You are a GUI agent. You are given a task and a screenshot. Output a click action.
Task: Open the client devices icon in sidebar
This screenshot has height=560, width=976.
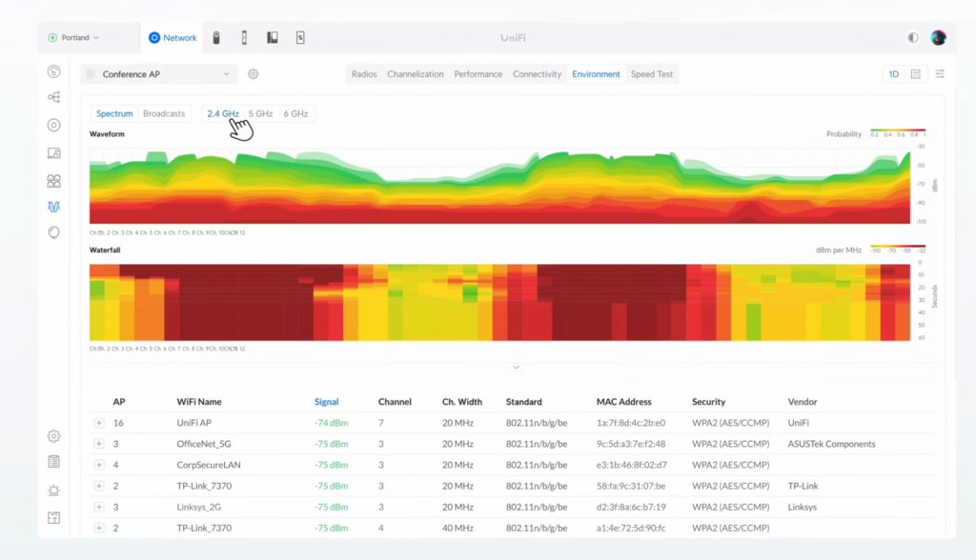tap(54, 152)
